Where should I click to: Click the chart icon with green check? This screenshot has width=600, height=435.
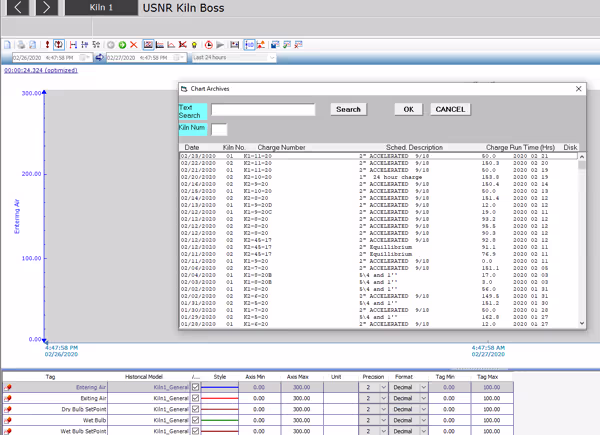click(287, 45)
